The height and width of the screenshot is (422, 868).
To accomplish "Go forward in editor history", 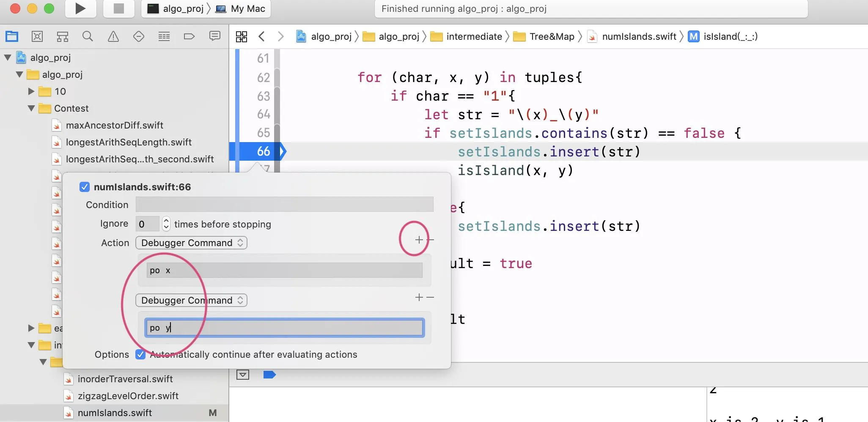I will pyautogui.click(x=280, y=36).
